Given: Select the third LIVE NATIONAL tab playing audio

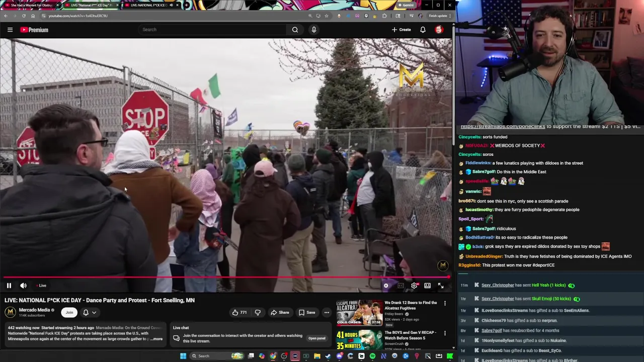Looking at the screenshot, I should [x=151, y=5].
